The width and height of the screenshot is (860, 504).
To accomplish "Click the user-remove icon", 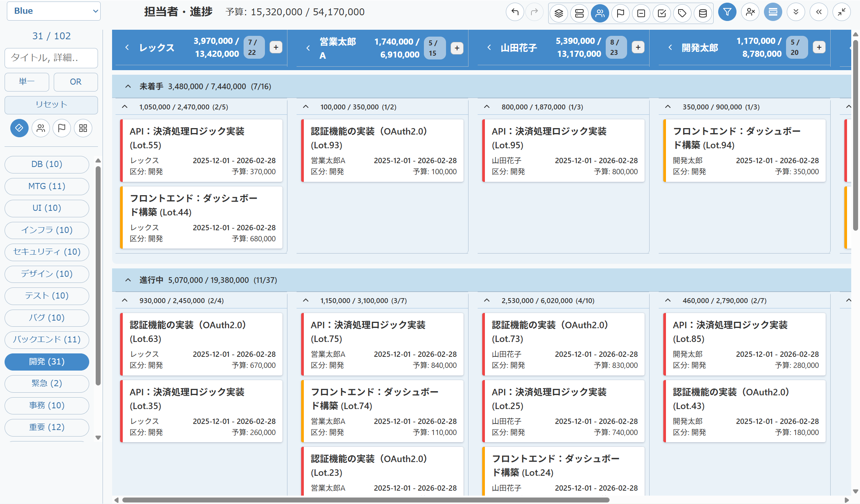I will point(750,12).
